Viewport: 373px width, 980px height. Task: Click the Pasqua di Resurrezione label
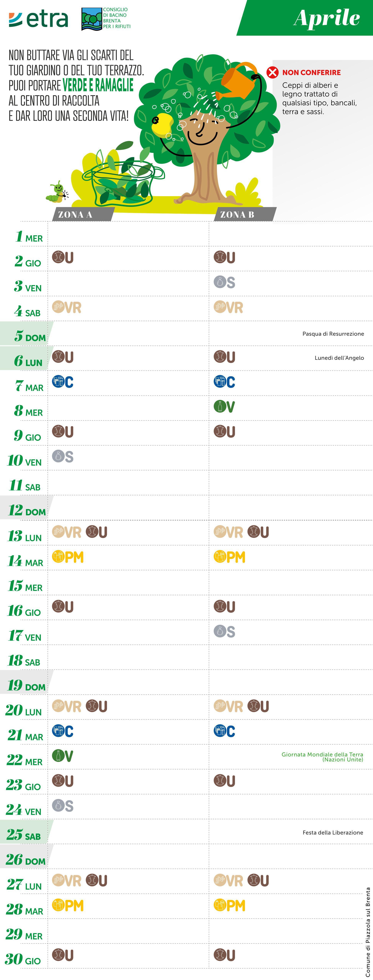[333, 334]
